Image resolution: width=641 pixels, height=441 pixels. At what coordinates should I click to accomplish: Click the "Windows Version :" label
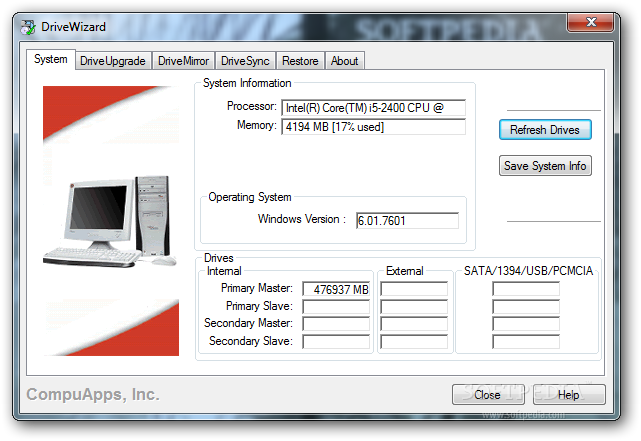(x=302, y=219)
